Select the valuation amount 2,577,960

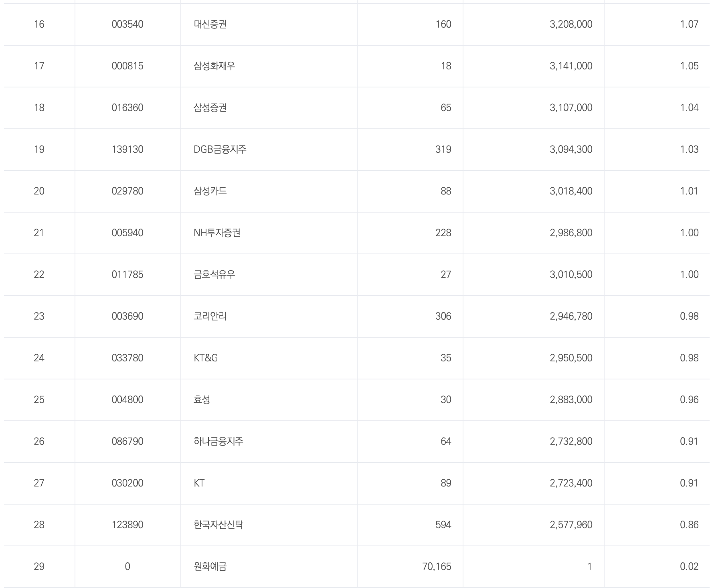(571, 525)
